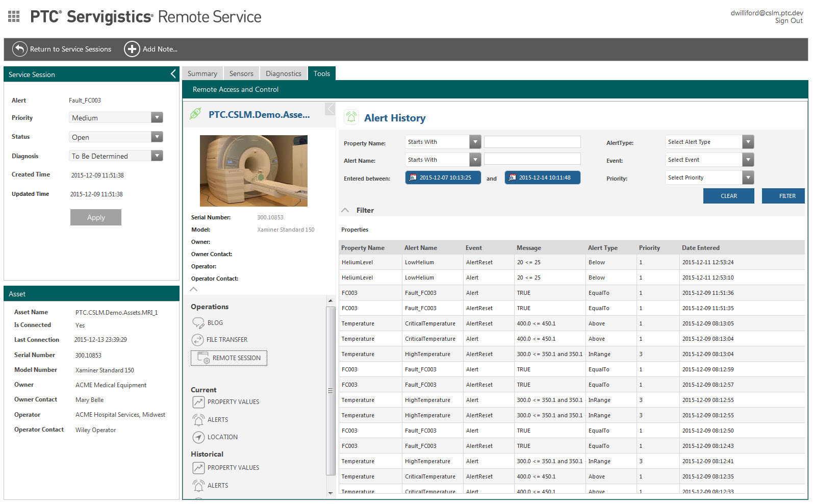Collapse the Service Session panel chevron
Viewport: 813px width, 504px height.
tap(173, 74)
